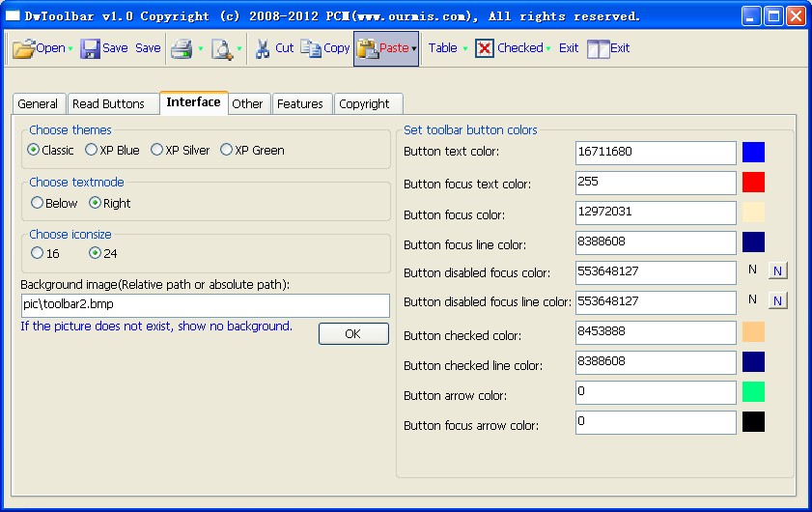
Task: Click N button for disabled focus color
Action: 778,270
